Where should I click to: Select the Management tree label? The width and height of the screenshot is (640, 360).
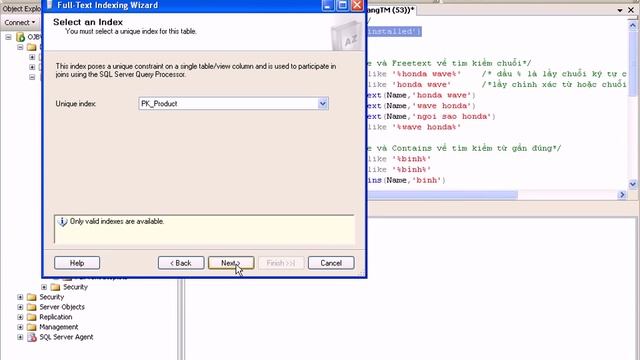(x=59, y=327)
